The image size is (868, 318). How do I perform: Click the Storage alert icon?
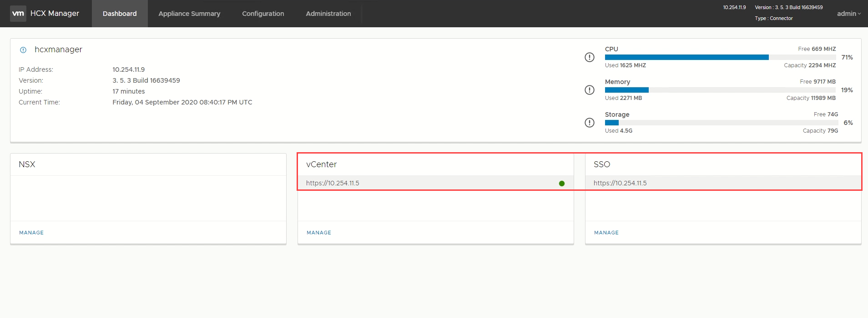click(590, 123)
